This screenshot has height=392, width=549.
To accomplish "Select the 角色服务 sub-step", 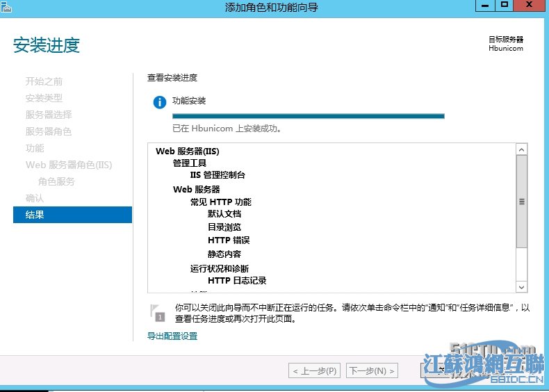I will 56,181.
